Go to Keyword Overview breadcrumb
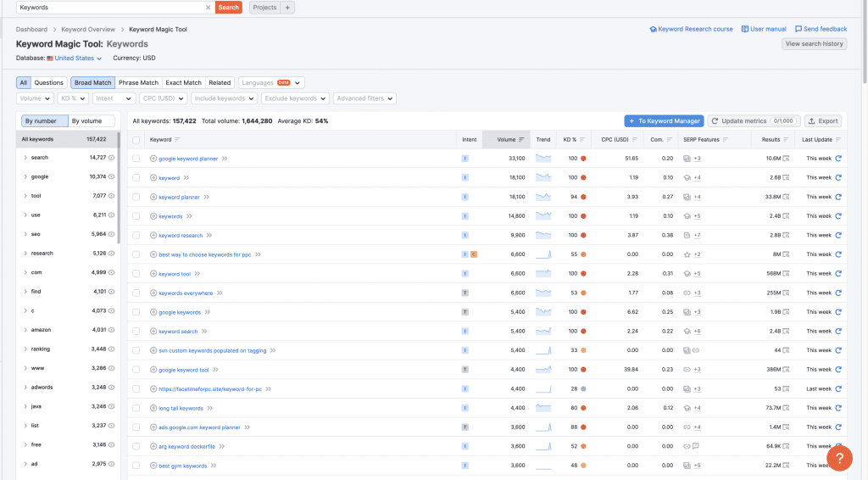 pyautogui.click(x=88, y=30)
